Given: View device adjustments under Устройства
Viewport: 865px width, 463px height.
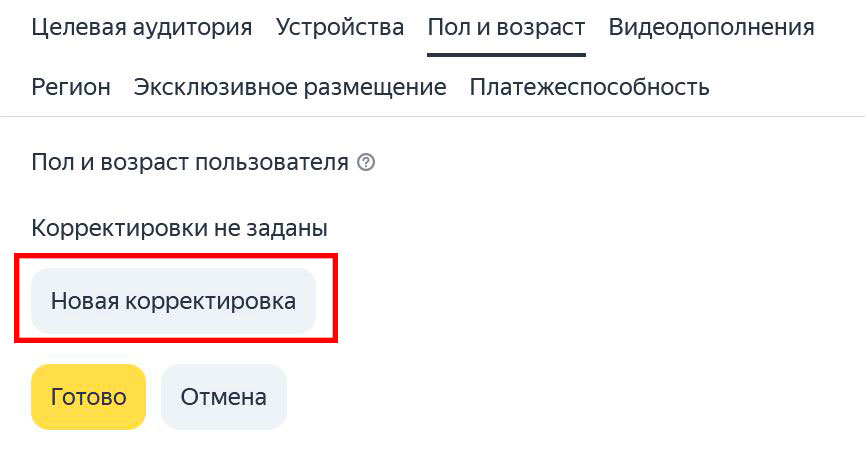Looking at the screenshot, I should (340, 27).
